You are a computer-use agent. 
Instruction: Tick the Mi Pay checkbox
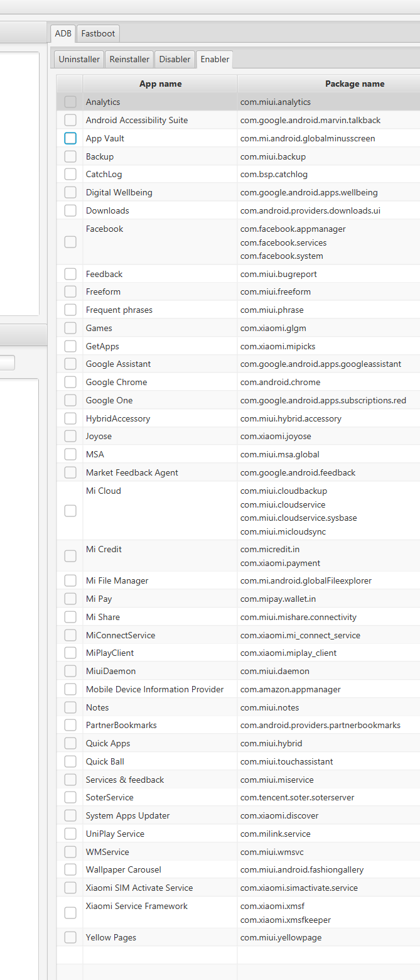click(70, 599)
